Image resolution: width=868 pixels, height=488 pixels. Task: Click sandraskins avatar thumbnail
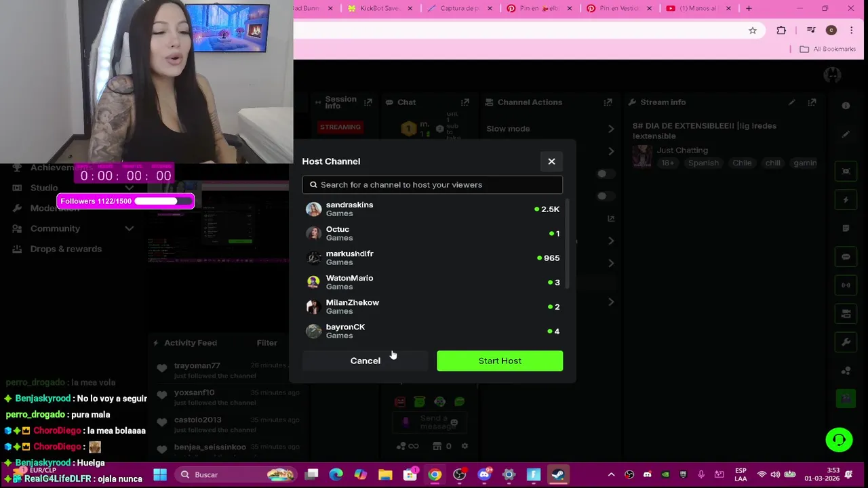coord(313,209)
